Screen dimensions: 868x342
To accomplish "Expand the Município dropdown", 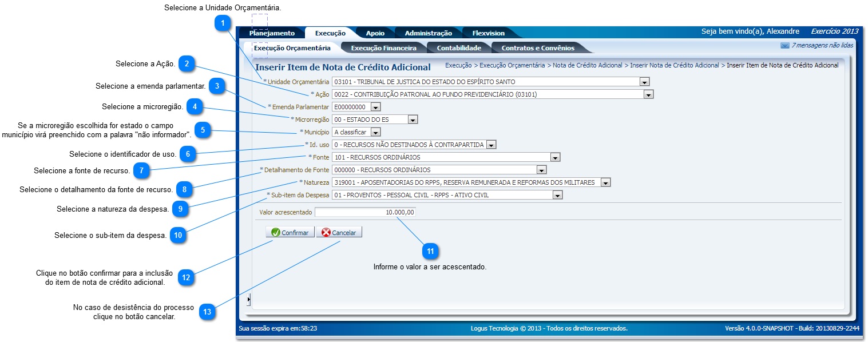I will (x=375, y=132).
